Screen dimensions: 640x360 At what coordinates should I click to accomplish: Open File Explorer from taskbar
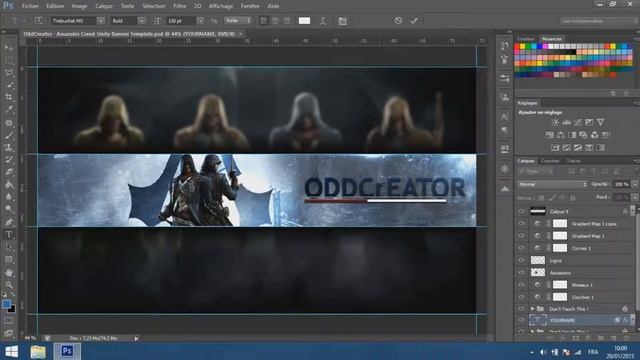[x=38, y=351]
